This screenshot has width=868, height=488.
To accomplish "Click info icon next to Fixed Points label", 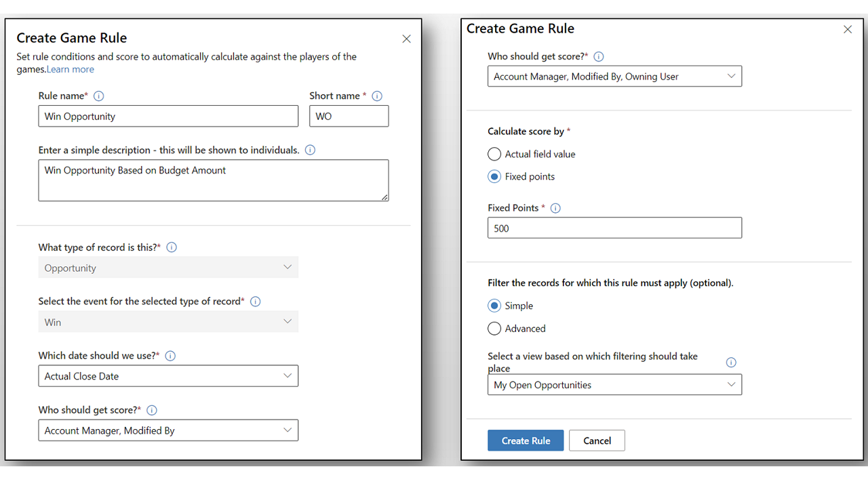I will click(x=555, y=208).
